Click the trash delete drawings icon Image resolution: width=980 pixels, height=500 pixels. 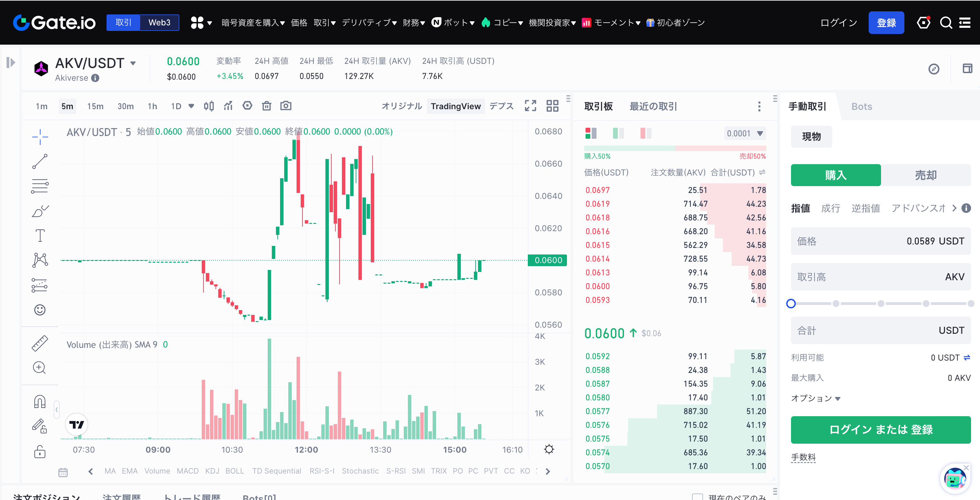pos(267,106)
